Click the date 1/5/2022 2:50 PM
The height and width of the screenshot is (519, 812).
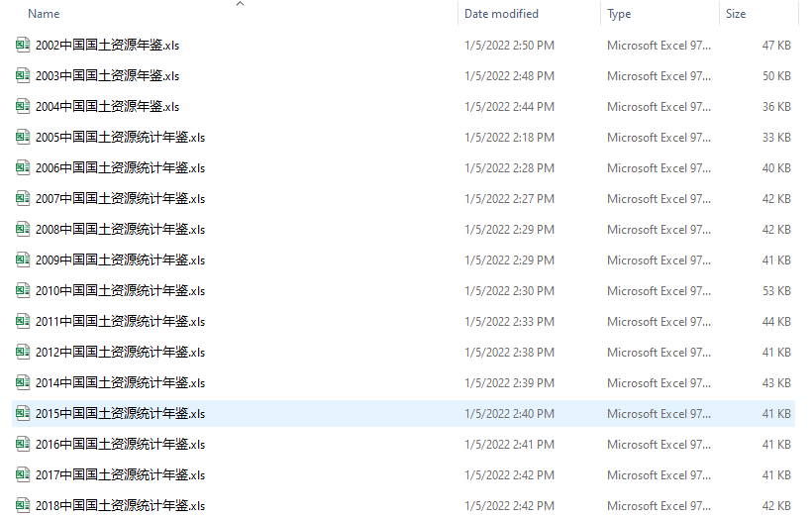(x=510, y=45)
